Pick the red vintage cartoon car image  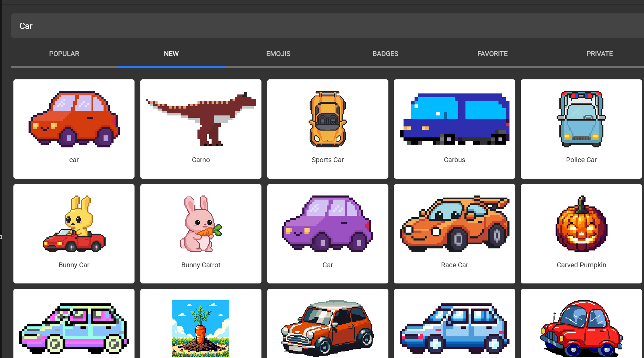(x=581, y=329)
